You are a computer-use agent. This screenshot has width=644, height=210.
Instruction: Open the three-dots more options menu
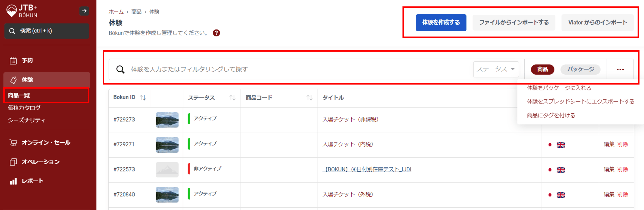pos(620,69)
